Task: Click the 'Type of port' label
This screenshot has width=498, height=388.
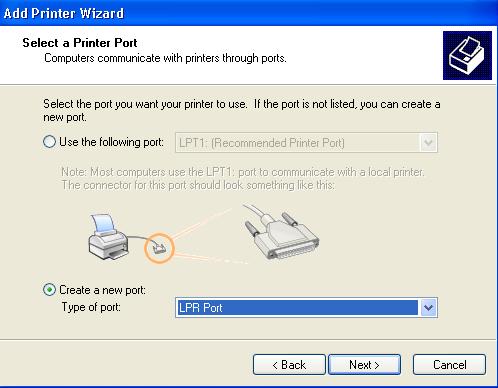Action: click(91, 307)
